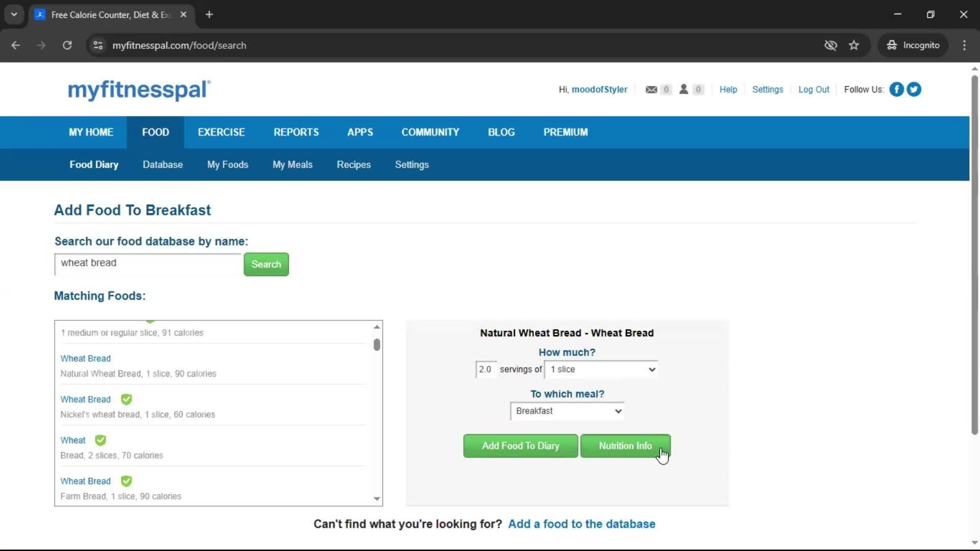The width and height of the screenshot is (980, 551).
Task: Close the Free Calorie Counter tab
Action: click(183, 14)
